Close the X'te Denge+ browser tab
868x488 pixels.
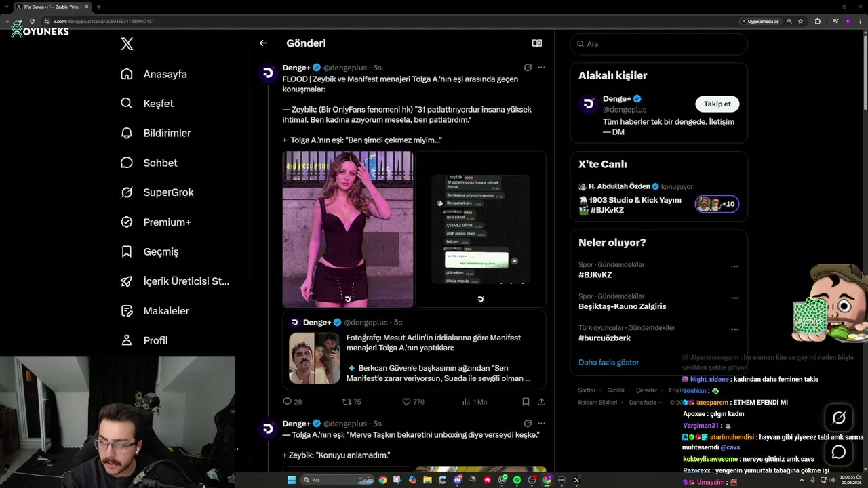[87, 7]
